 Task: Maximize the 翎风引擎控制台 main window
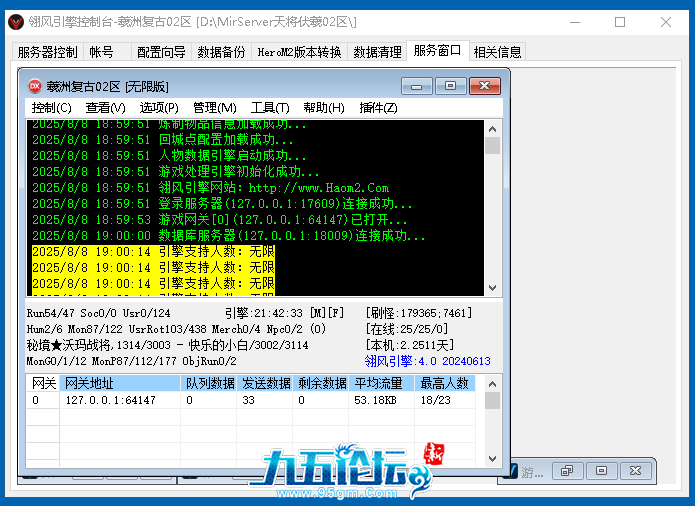[x=620, y=22]
